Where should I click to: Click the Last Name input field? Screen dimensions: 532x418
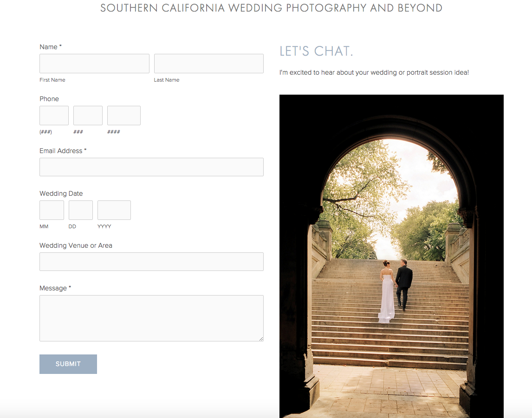pyautogui.click(x=208, y=64)
